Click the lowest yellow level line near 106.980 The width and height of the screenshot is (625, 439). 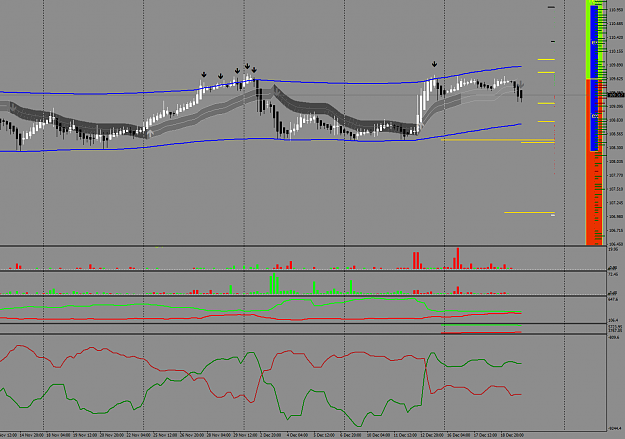coord(529,213)
